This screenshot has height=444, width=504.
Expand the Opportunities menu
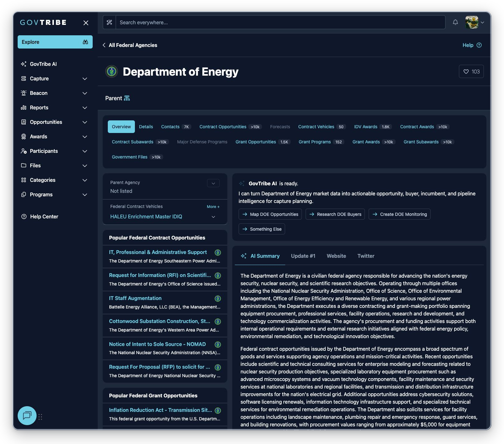pyautogui.click(x=85, y=122)
